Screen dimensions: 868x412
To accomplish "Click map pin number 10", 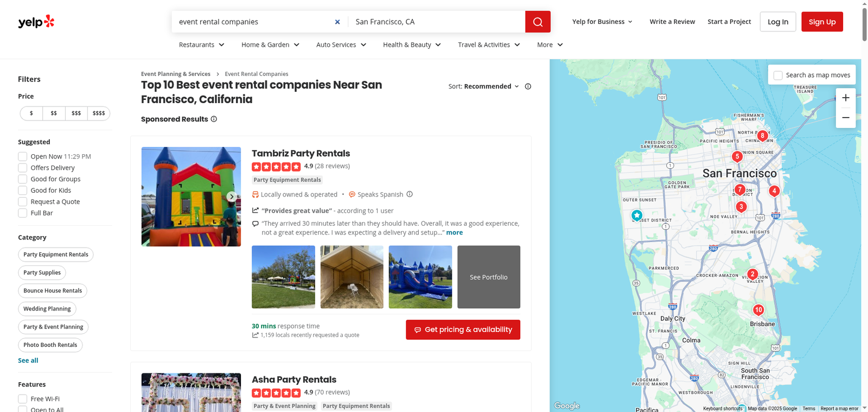I will tap(758, 309).
